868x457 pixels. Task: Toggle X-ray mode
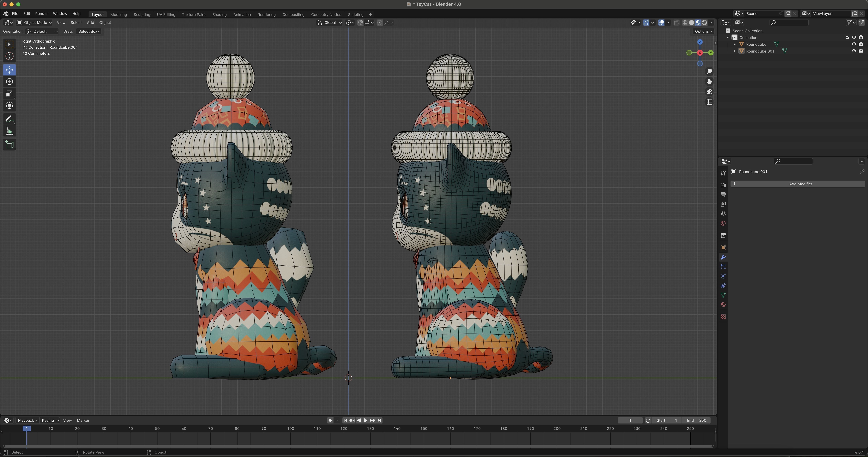pos(676,23)
